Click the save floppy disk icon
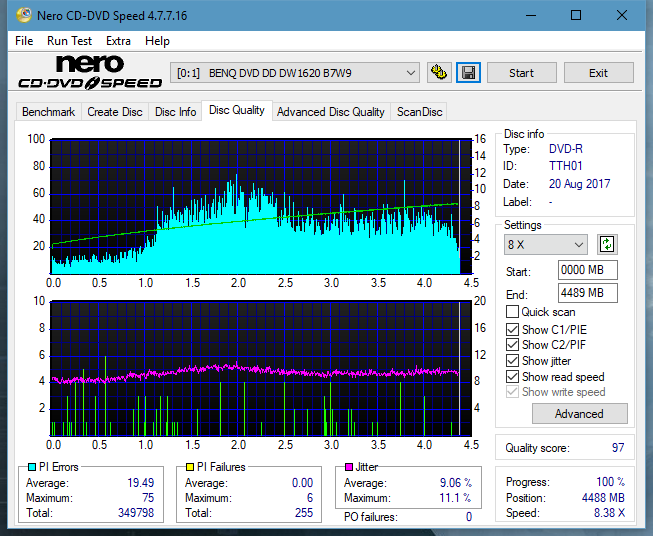 (x=469, y=73)
